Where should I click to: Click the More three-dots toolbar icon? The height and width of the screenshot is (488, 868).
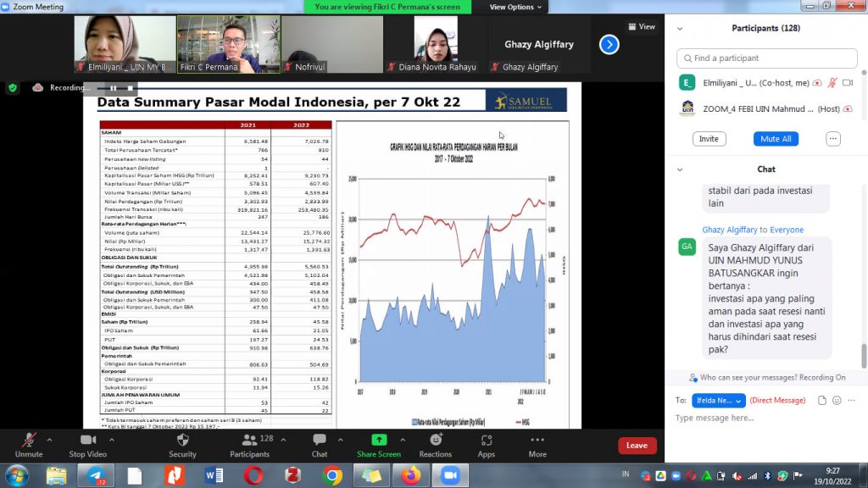point(537,441)
